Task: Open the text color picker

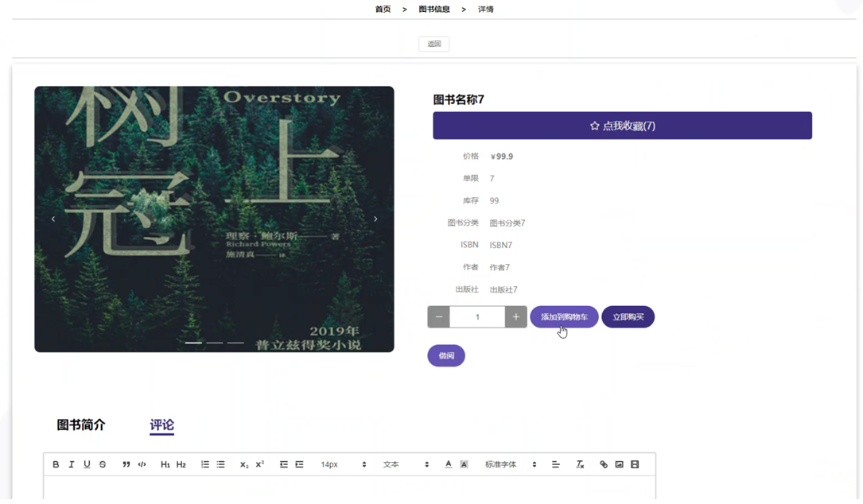Action: click(x=448, y=464)
